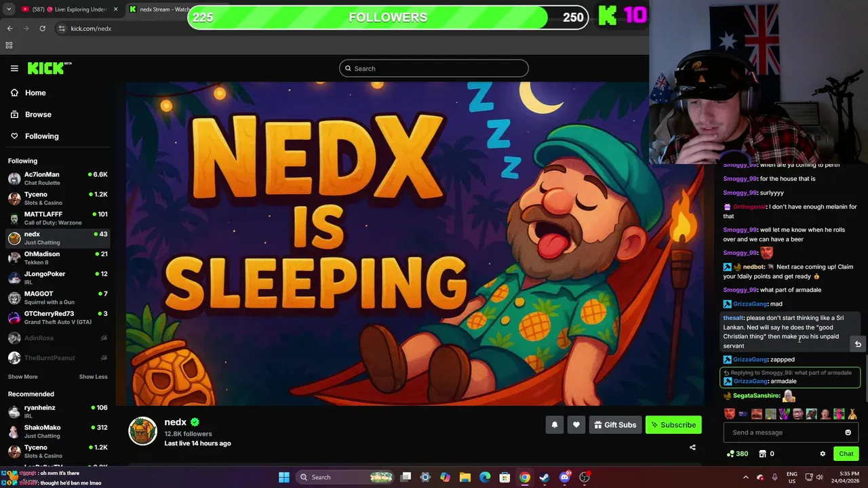Click the notification bell icon for nedx
Image resolution: width=868 pixels, height=488 pixels.
point(555,425)
